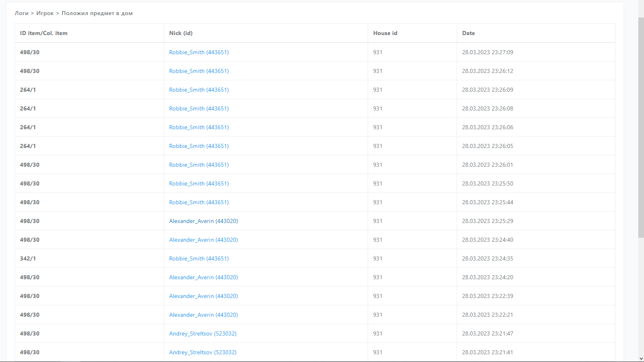The image size is (644, 362).
Task: Click the 'Nick (id)' column header
Action: (181, 33)
